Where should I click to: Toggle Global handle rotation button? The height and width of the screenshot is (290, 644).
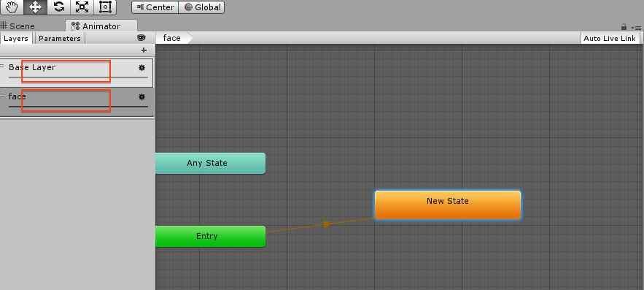click(x=202, y=7)
